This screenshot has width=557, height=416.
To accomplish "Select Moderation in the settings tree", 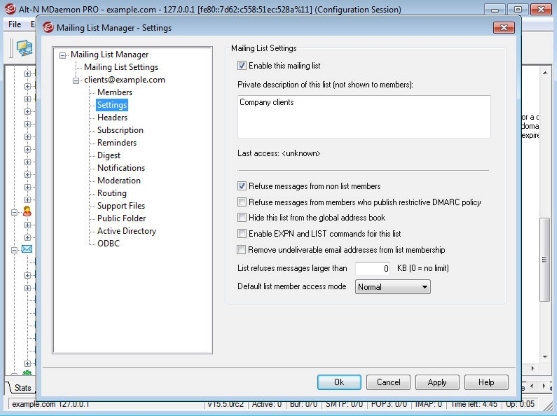I will tap(119, 180).
